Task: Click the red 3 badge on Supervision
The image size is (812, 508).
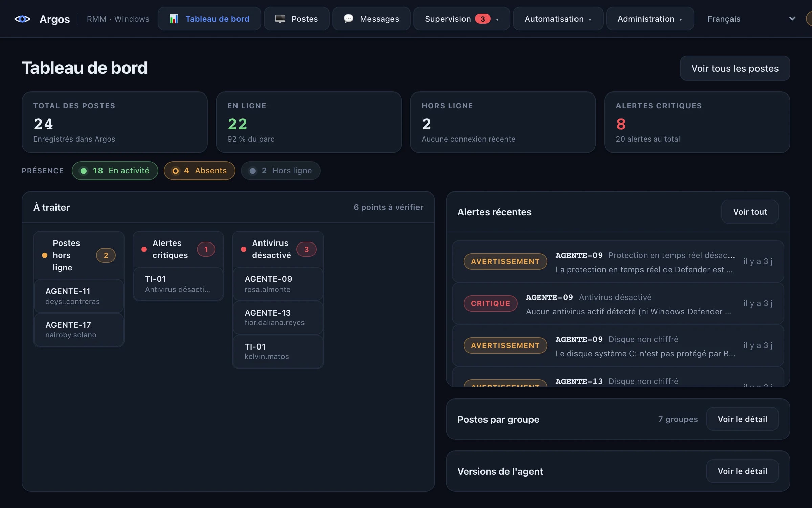Action: [482, 19]
